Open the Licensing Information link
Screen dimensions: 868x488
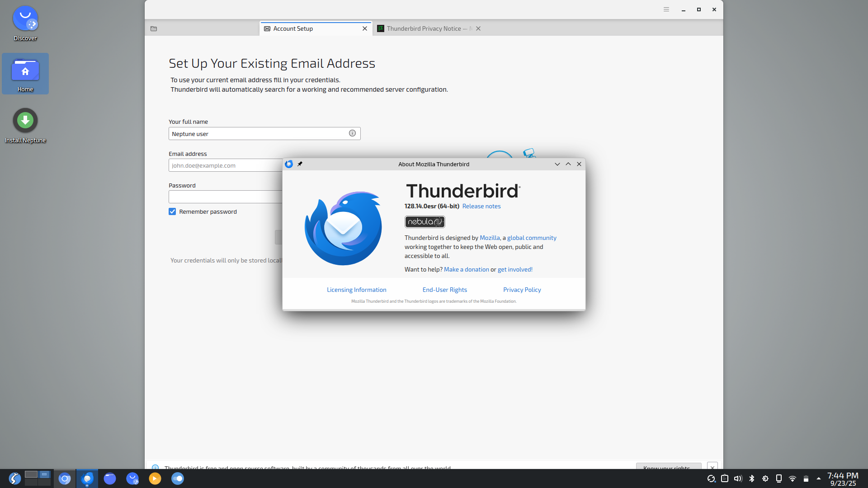(356, 290)
